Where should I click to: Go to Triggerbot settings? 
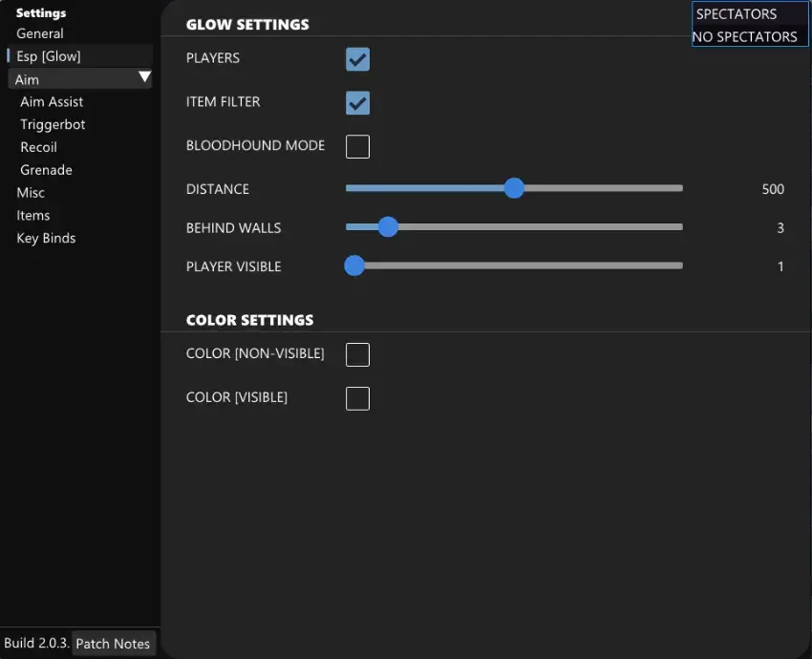pyautogui.click(x=53, y=124)
